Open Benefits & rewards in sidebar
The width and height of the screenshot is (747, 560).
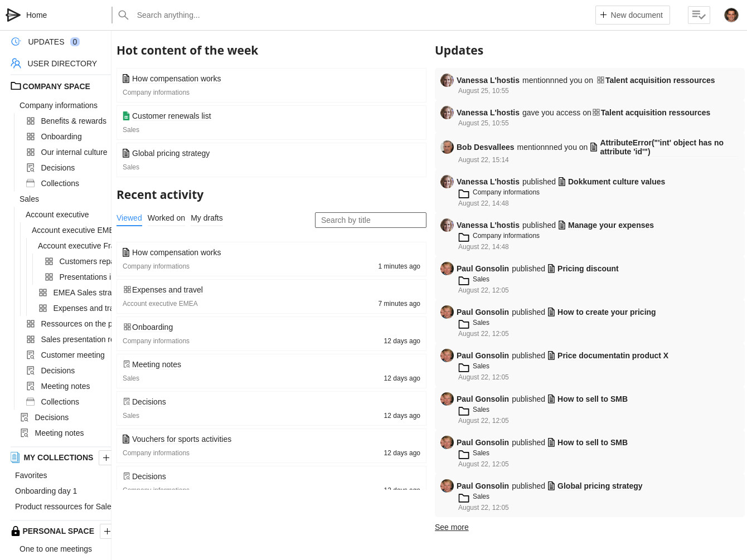pos(74,121)
